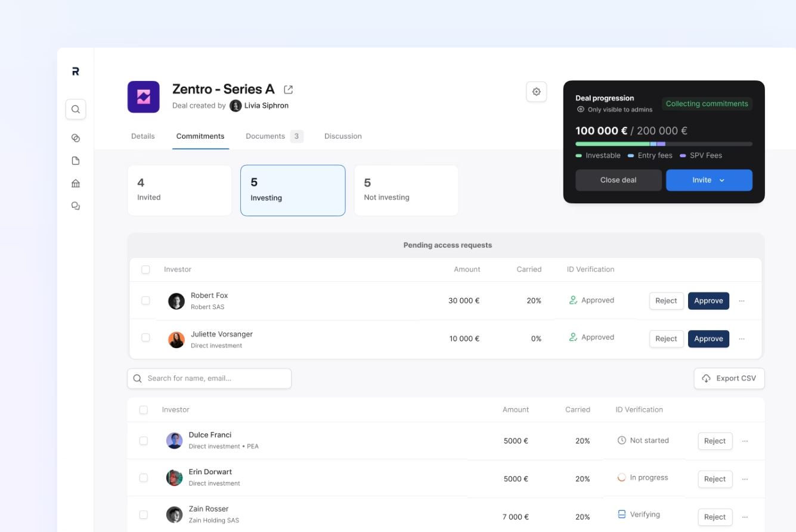Check the box next to Robert Fox
Image resolution: width=796 pixels, height=532 pixels.
[x=145, y=300]
